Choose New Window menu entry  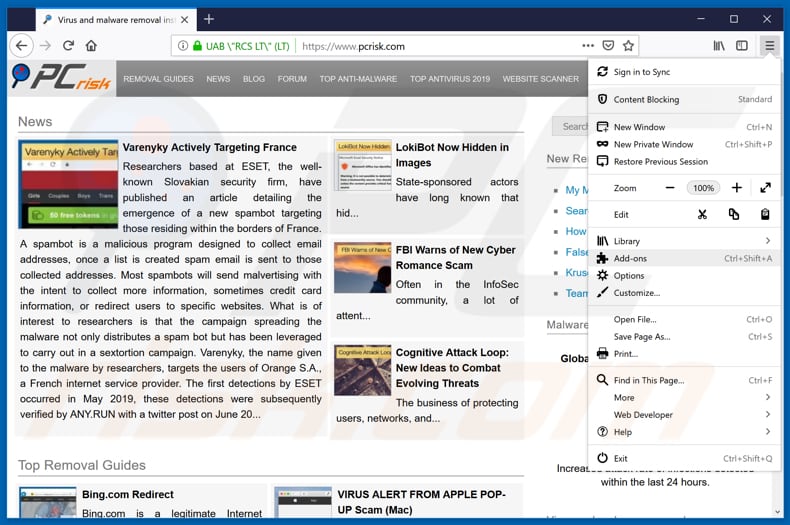pyautogui.click(x=684, y=127)
